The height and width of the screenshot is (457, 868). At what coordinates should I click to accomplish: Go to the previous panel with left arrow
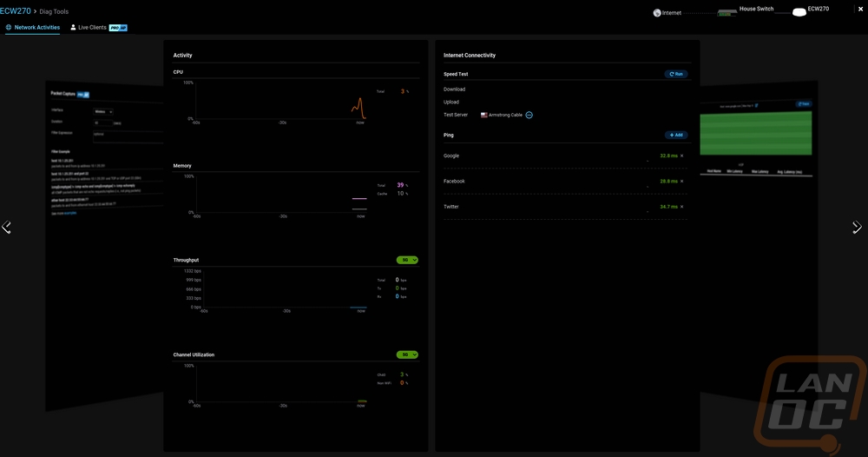7,228
